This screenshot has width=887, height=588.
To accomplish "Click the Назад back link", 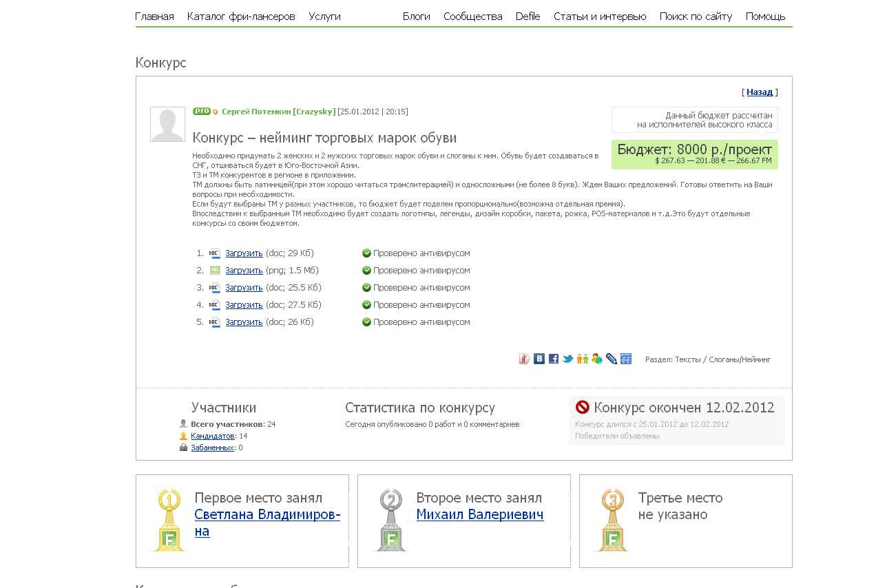I will point(760,92).
